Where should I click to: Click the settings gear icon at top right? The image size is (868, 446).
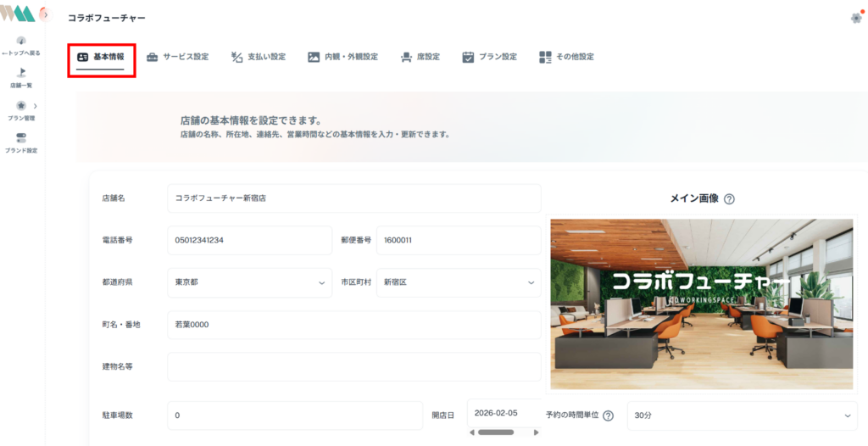[855, 18]
